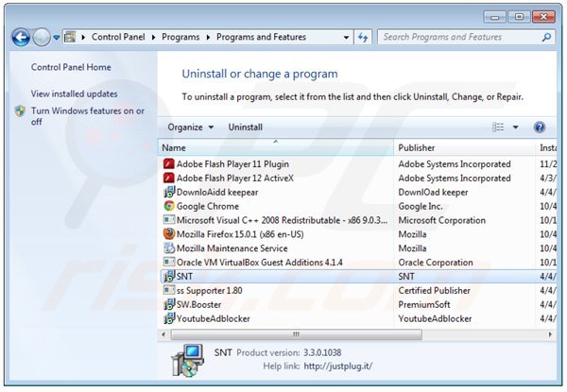Click the Adobe Flash Player 11 Plugin icon
Viewport: 567px width, 392px height.
[169, 164]
